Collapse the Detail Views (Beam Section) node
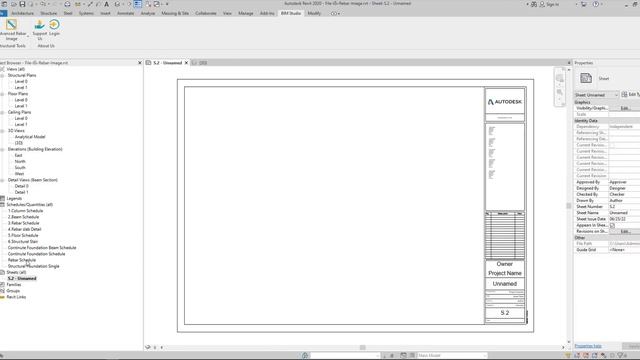The width and height of the screenshot is (640, 360). (2, 180)
